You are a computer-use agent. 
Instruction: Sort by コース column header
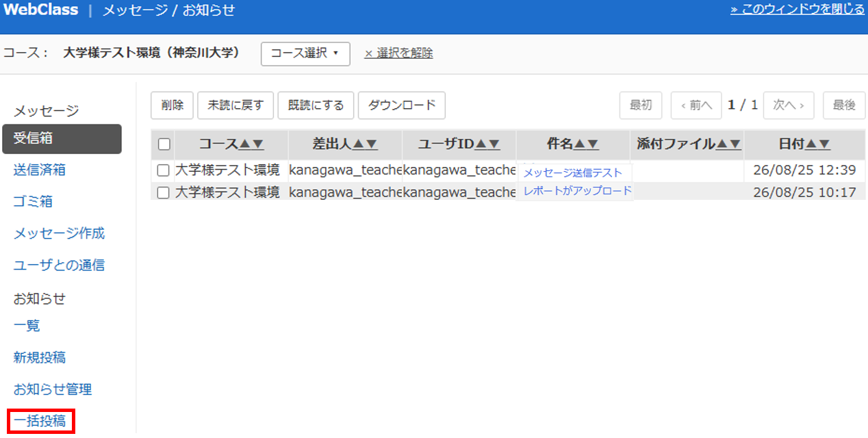point(231,144)
